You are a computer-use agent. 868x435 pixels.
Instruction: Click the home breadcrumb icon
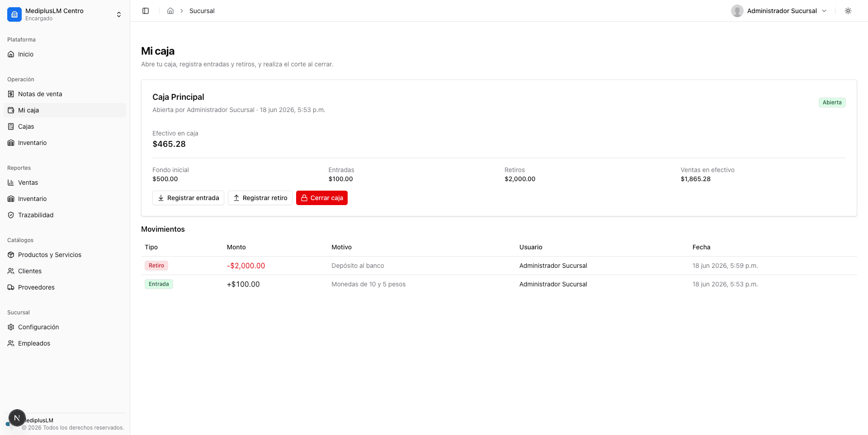pyautogui.click(x=170, y=11)
